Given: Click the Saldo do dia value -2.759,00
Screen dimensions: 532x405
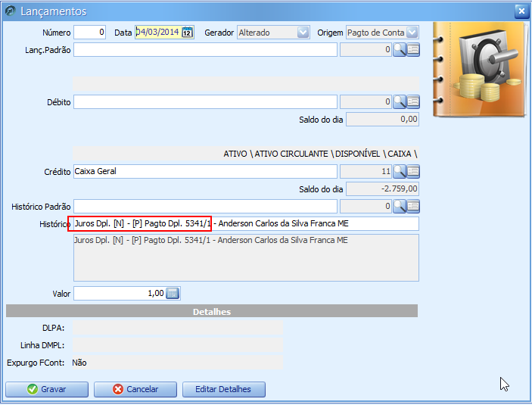Looking at the screenshot, I should click(382, 188).
